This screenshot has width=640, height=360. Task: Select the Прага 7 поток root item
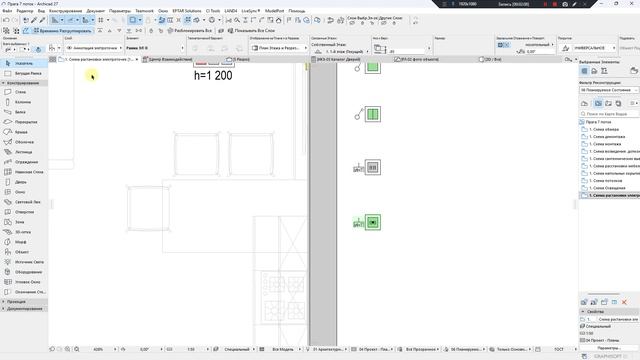pyautogui.click(x=598, y=122)
